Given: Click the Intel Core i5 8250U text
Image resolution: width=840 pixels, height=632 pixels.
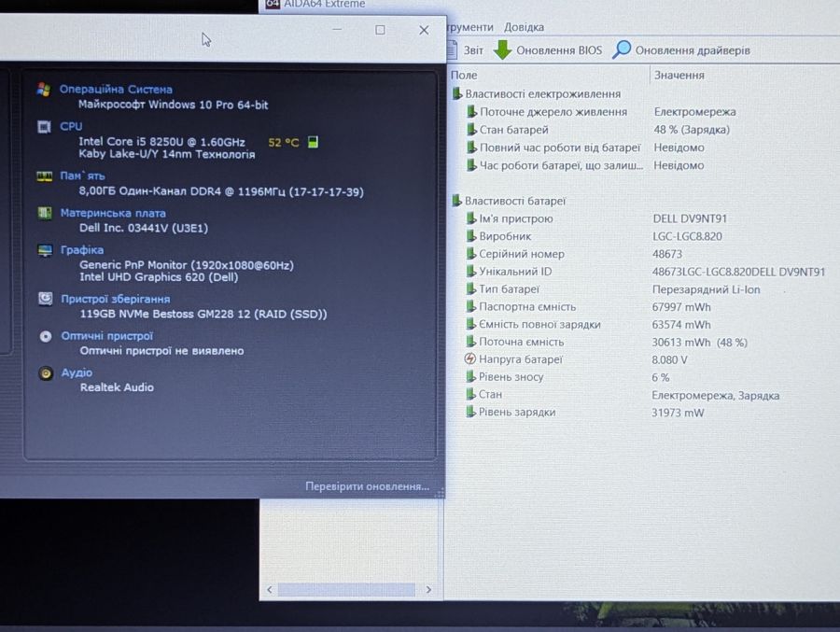Looking at the screenshot, I should point(161,142).
